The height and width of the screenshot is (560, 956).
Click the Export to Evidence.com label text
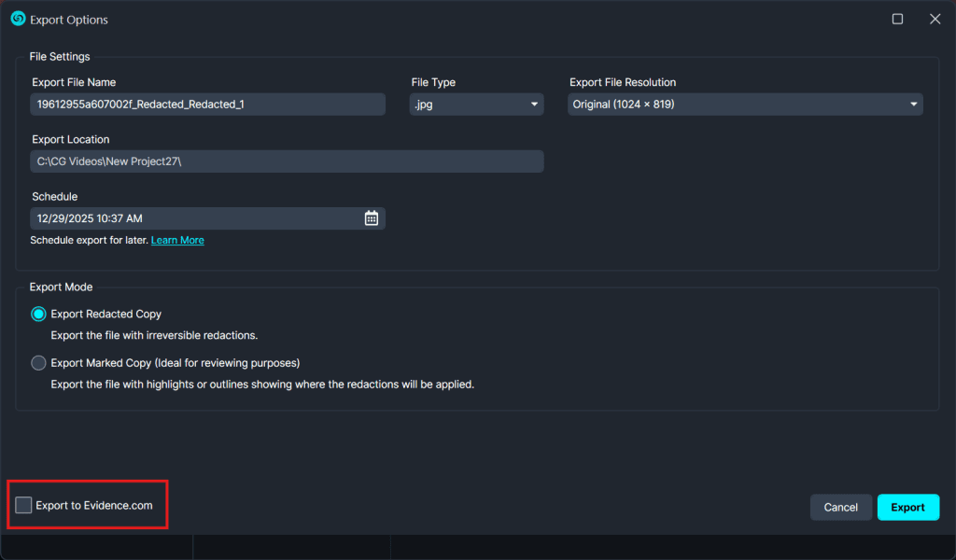[94, 506]
